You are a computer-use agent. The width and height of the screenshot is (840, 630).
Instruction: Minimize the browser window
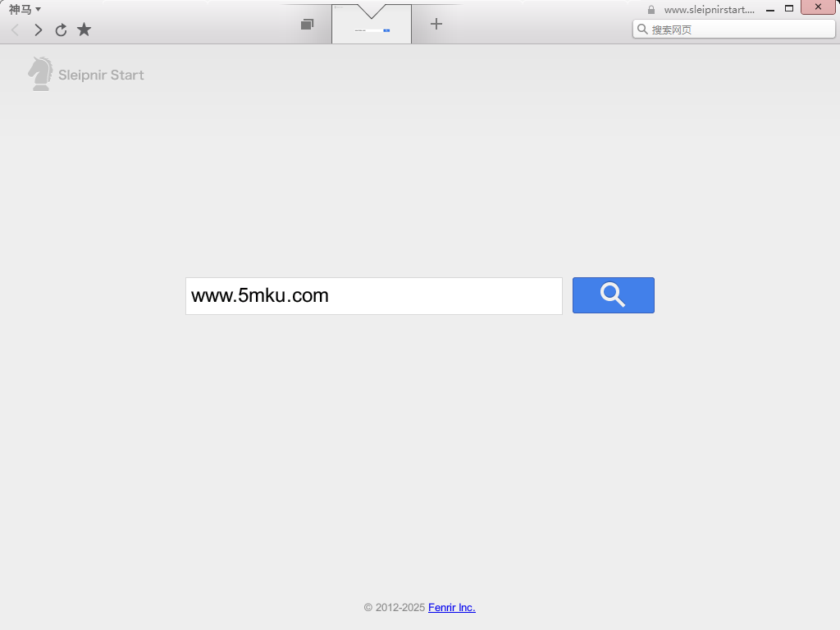[770, 9]
